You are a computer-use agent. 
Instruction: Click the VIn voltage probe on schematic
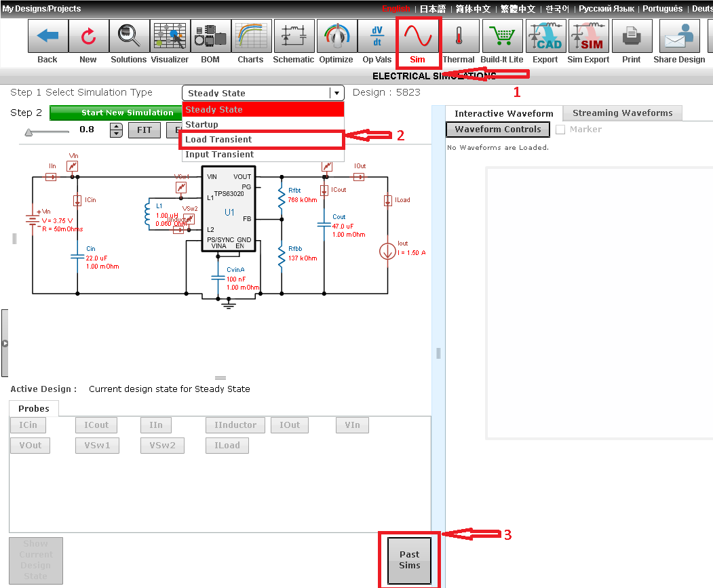(73, 166)
